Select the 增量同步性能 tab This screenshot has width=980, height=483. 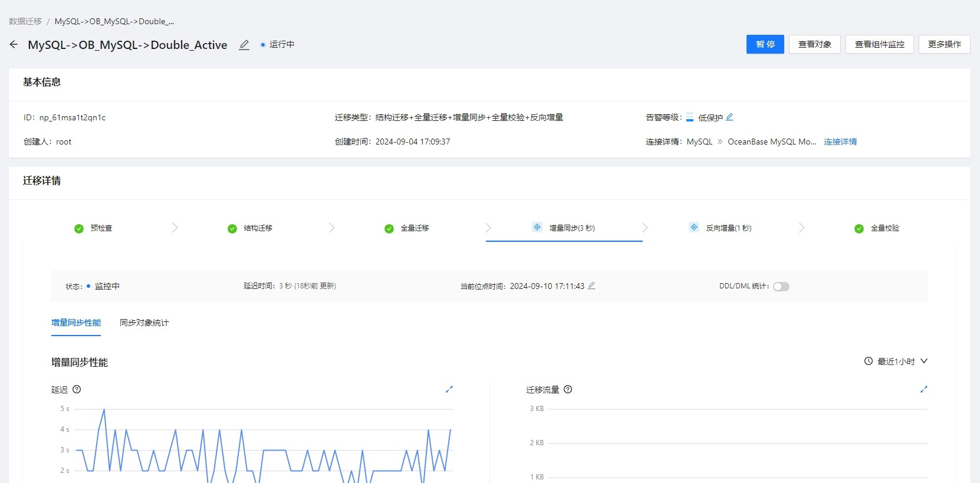(x=76, y=323)
